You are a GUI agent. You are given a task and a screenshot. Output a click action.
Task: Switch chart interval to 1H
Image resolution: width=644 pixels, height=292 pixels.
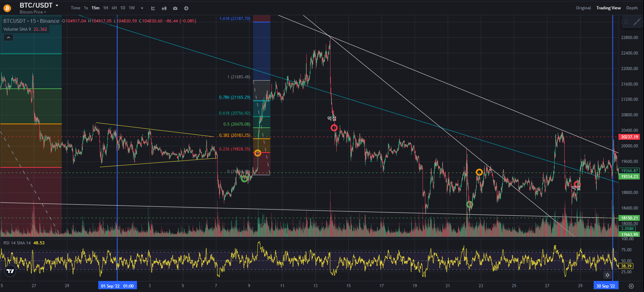[x=106, y=8]
